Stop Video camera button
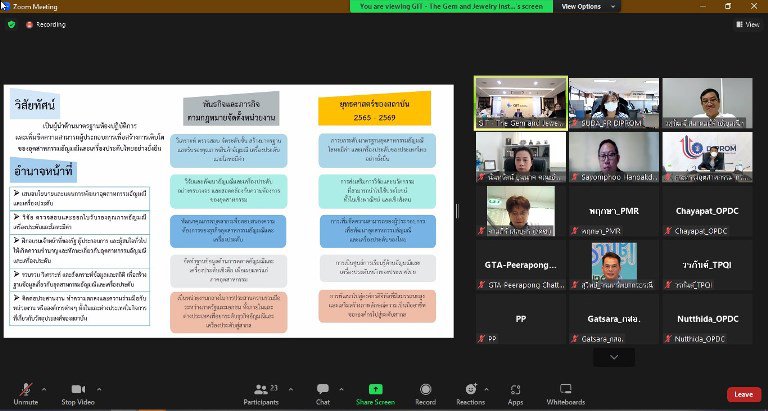 [78, 394]
